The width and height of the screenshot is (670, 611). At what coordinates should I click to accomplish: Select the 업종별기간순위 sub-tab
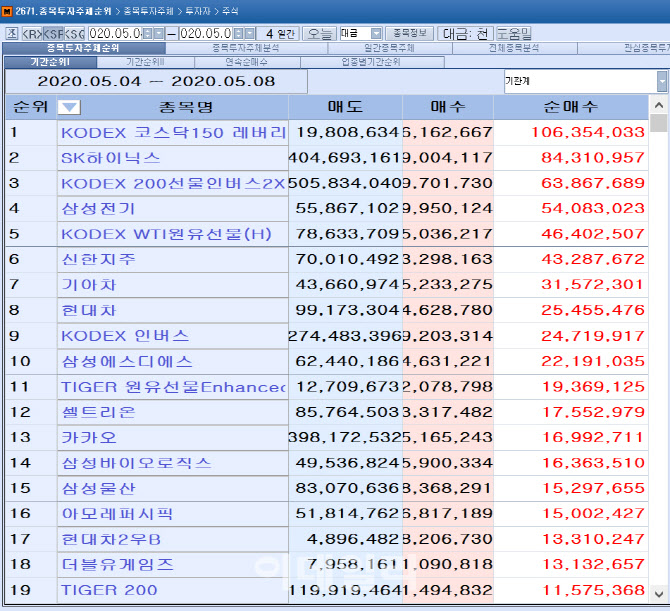[x=372, y=62]
